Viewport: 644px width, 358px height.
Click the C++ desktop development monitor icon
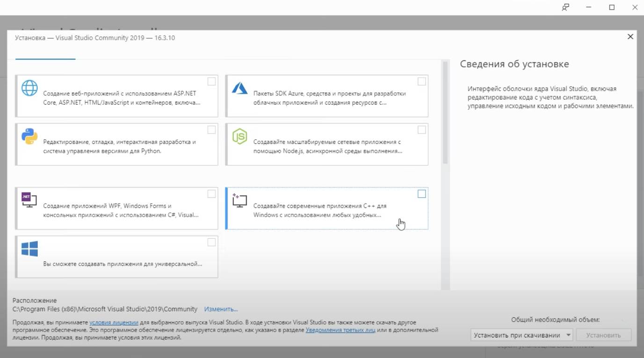[x=239, y=200]
